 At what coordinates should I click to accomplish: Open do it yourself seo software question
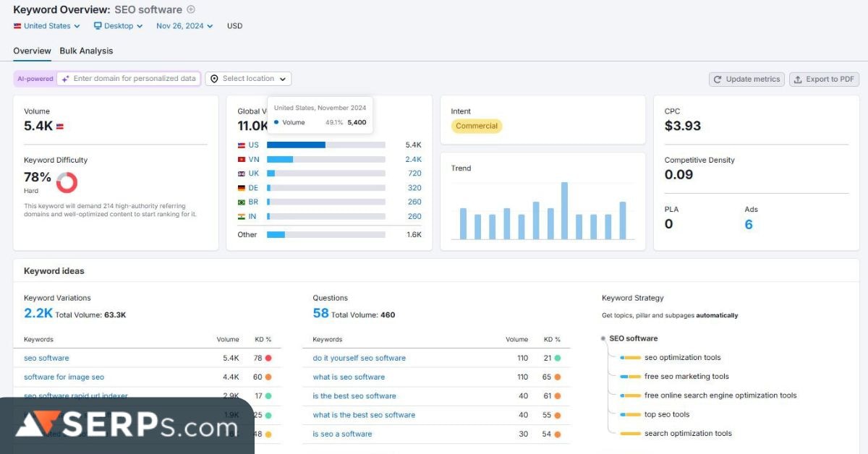[x=359, y=358]
